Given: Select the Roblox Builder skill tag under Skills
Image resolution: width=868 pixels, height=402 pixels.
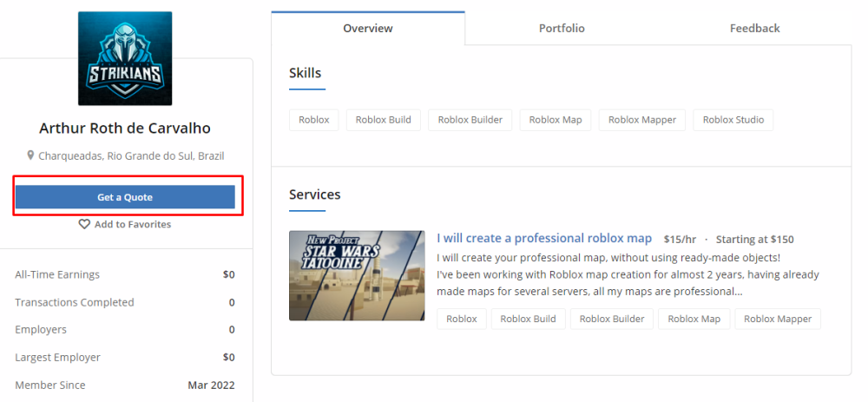Looking at the screenshot, I should 470,120.
